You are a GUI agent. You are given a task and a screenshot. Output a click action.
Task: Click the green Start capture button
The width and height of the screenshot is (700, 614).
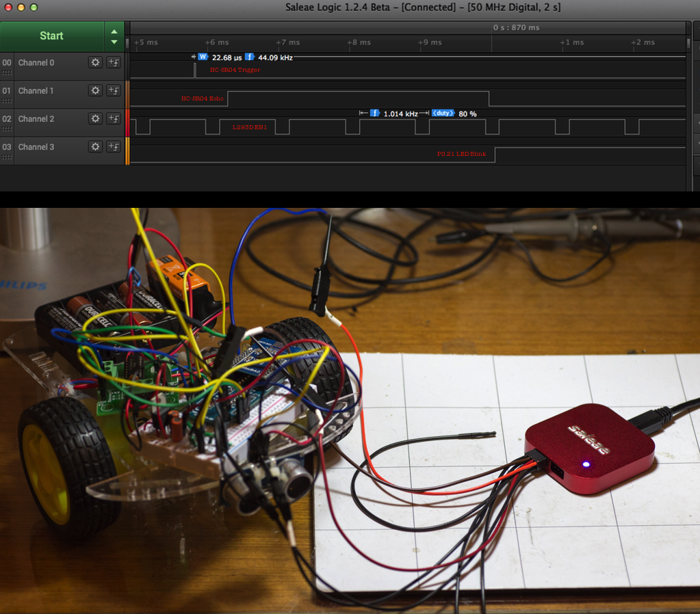pyautogui.click(x=51, y=36)
